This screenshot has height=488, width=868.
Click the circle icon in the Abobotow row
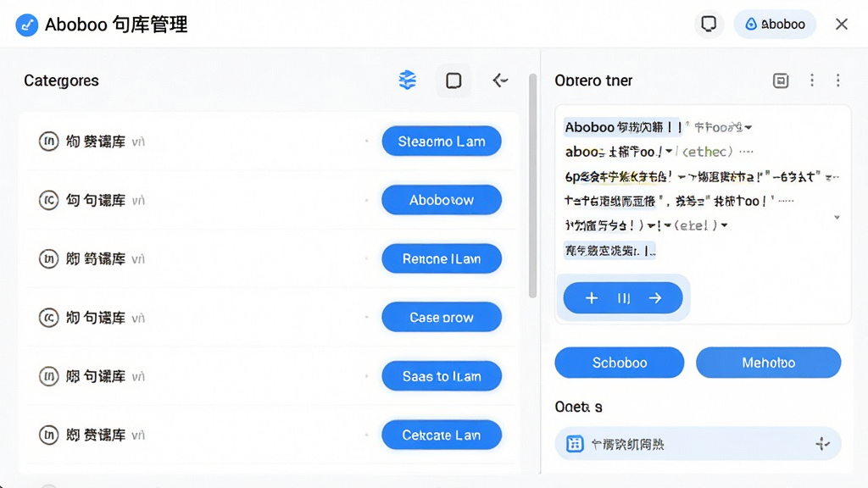48,200
